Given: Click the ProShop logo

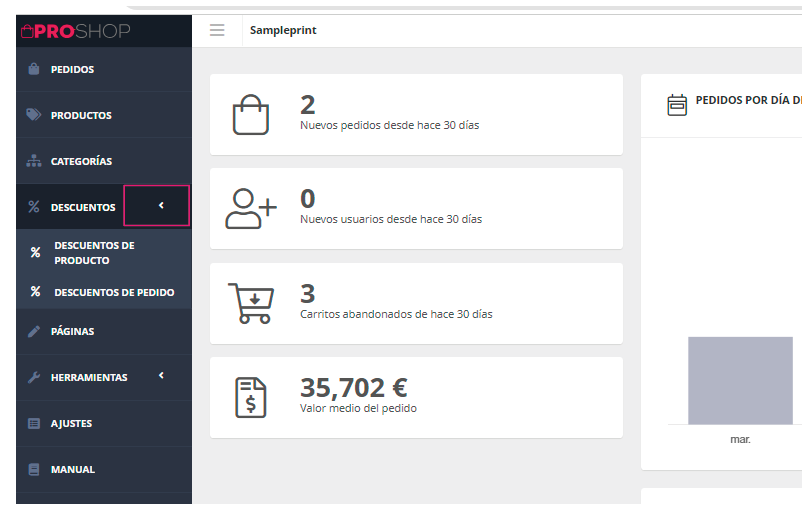Looking at the screenshot, I should [x=76, y=31].
